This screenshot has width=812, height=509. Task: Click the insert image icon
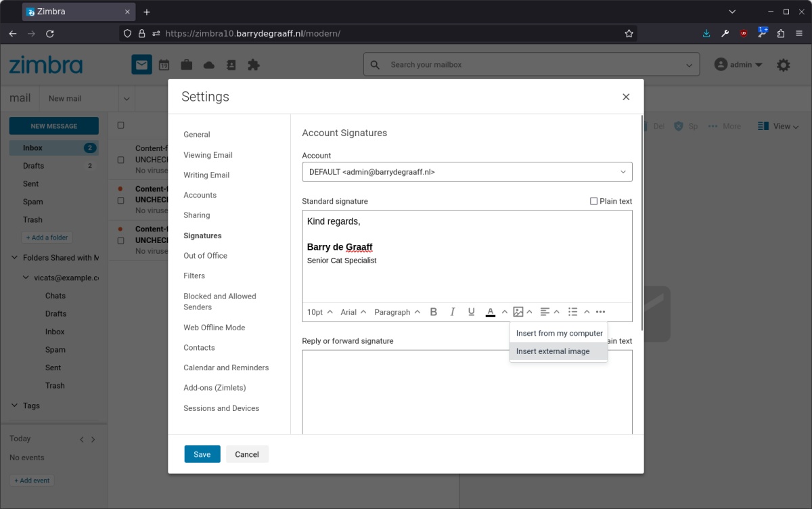tap(518, 312)
